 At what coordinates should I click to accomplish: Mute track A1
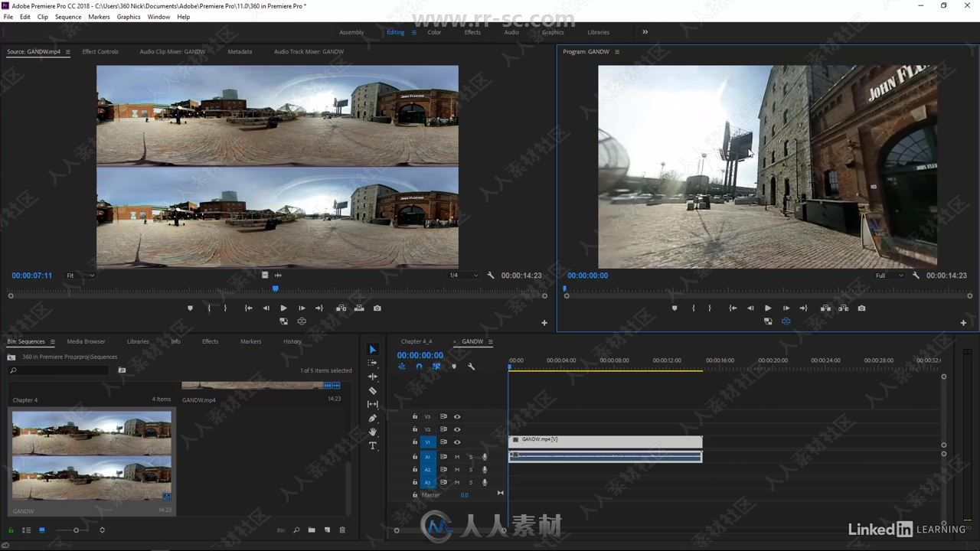457,457
